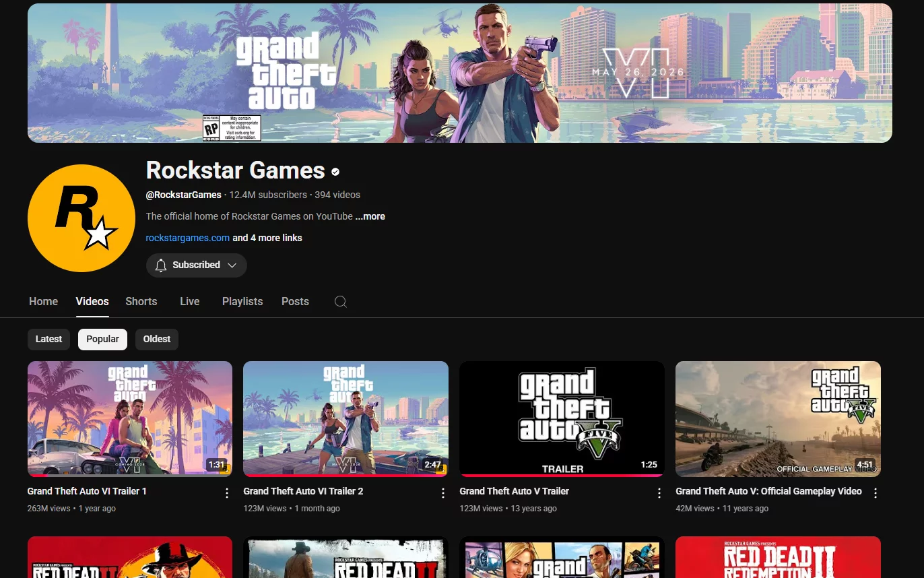Viewport: 924px width, 578px height.
Task: Play the GTA V Trailer black thumbnail
Action: (x=562, y=418)
